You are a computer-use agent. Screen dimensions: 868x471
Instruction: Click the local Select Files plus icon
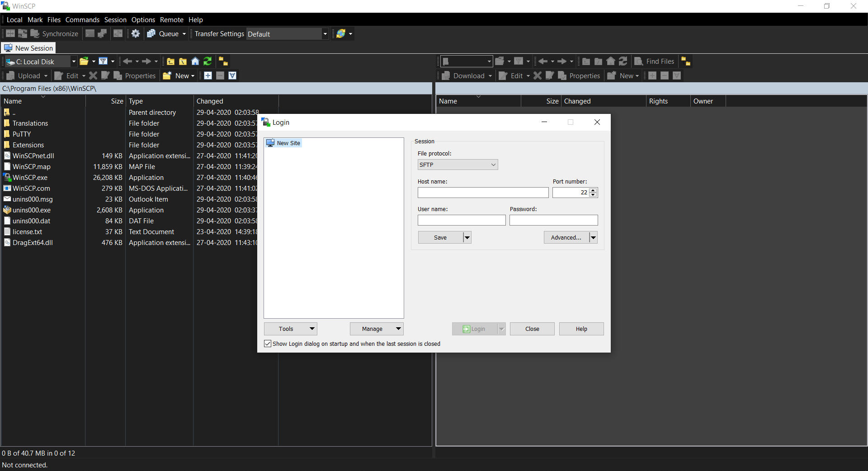tap(208, 75)
